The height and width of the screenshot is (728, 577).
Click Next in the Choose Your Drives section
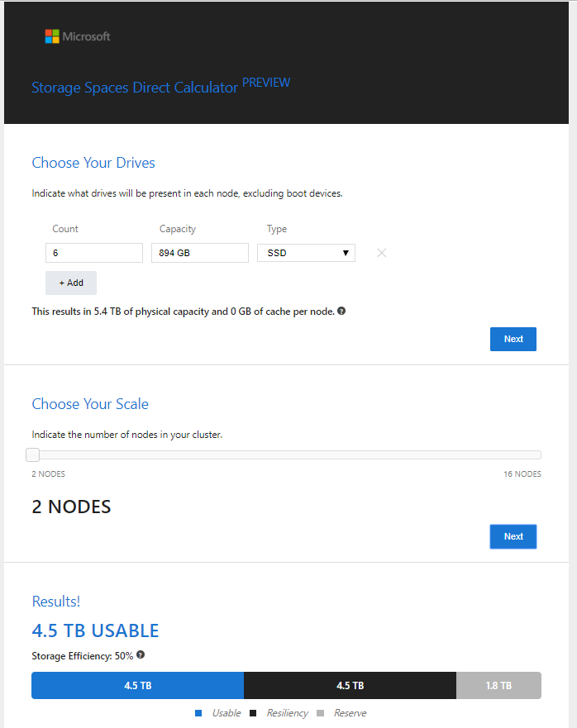[513, 339]
